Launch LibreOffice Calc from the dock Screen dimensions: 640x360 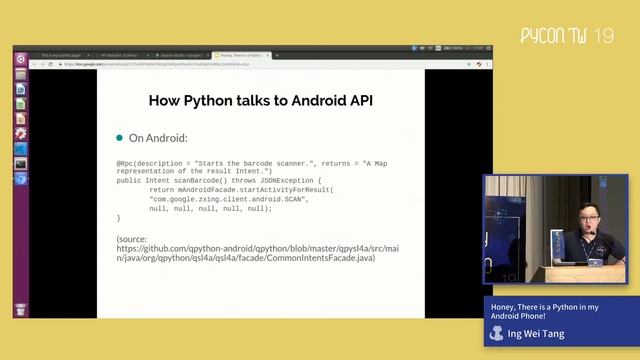20,104
